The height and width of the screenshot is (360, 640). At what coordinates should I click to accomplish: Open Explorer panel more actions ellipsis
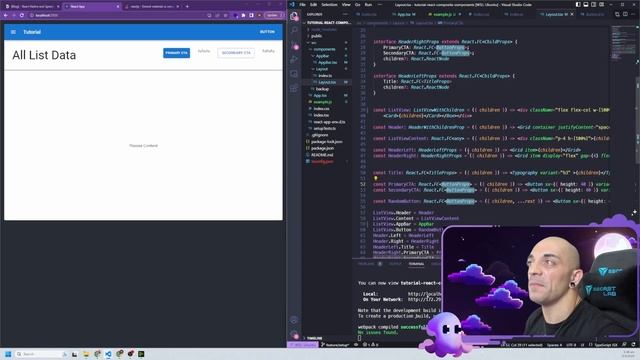[x=345, y=14]
